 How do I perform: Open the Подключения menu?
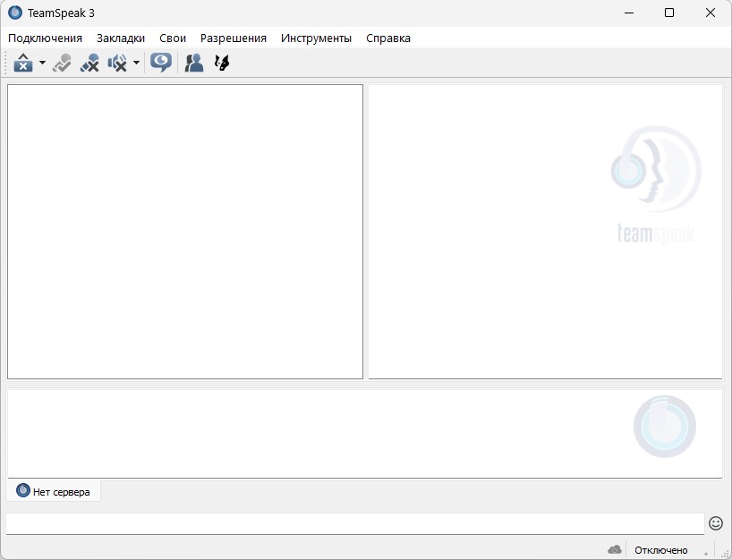46,38
